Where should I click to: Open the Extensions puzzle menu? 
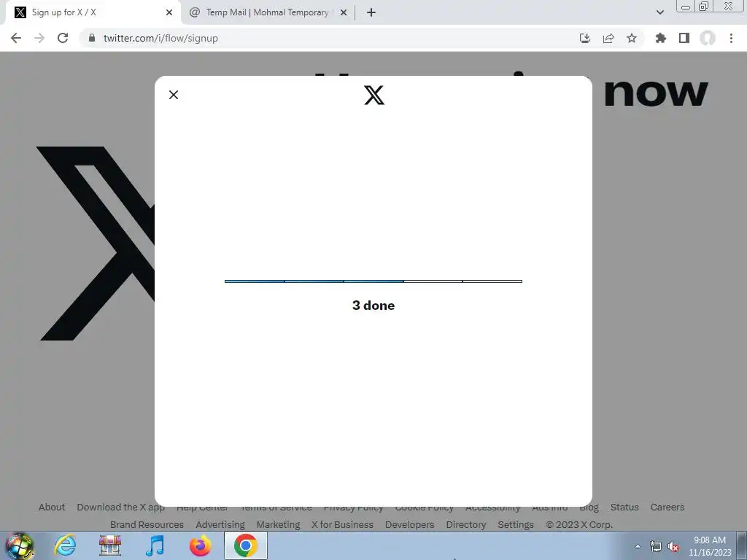click(x=661, y=38)
